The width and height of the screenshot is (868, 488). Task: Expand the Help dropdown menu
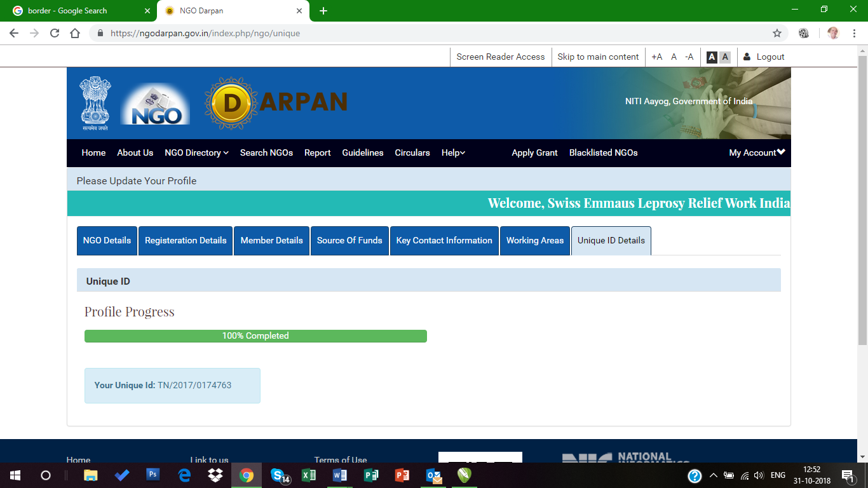454,152
